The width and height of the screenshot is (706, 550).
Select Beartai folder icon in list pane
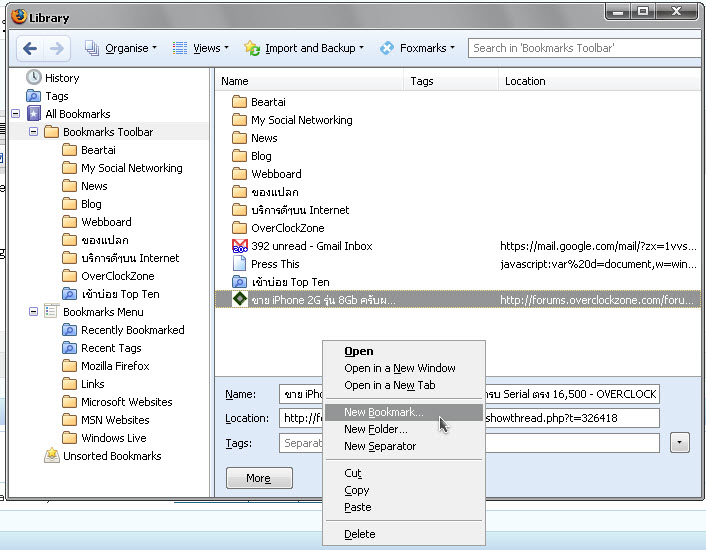[240, 102]
